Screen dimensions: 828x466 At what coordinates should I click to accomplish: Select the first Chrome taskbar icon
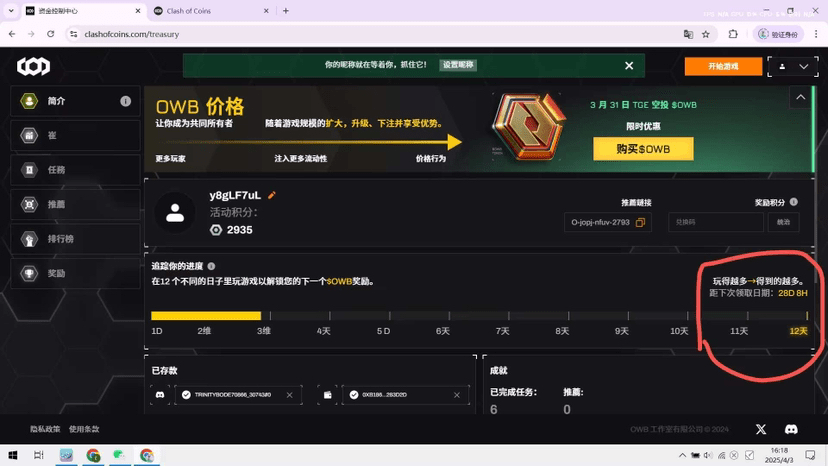click(x=93, y=455)
